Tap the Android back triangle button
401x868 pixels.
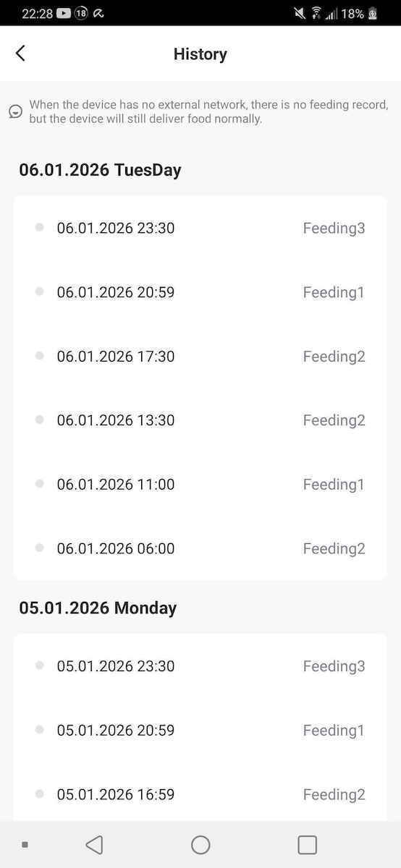pos(94,845)
